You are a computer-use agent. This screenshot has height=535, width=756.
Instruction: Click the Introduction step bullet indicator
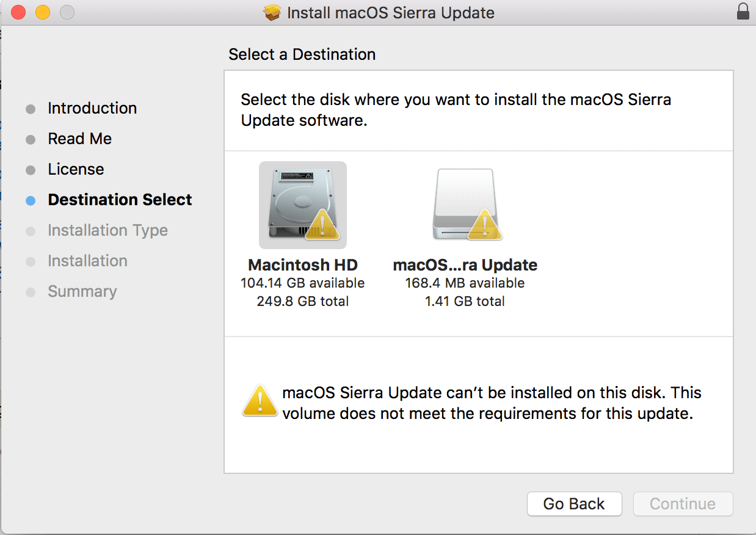point(31,108)
